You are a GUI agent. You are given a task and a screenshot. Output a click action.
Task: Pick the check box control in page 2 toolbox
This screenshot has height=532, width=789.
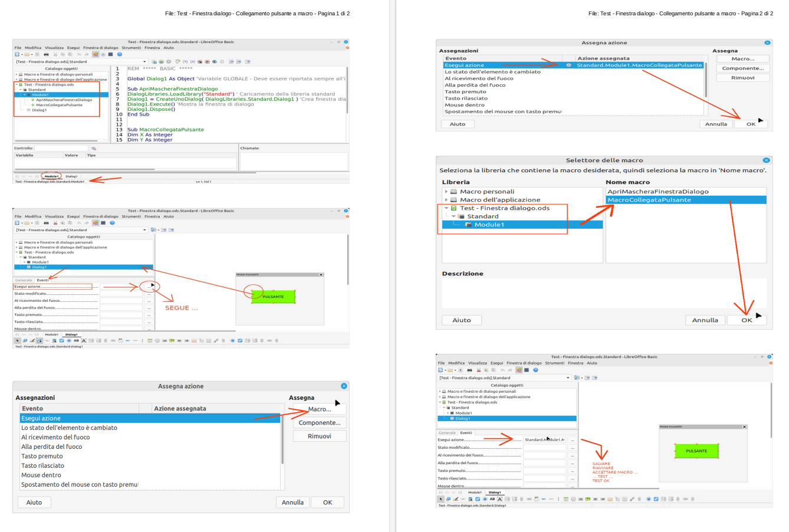(x=478, y=498)
